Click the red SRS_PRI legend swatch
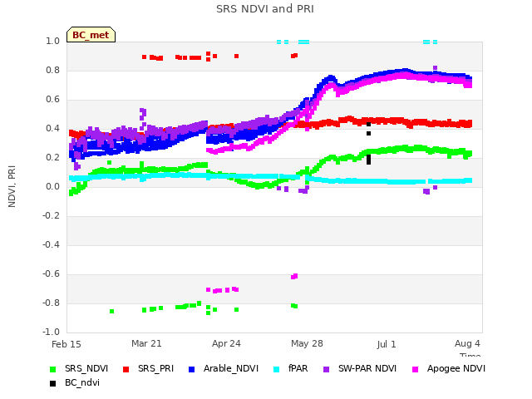532x399 pixels. click(x=126, y=369)
